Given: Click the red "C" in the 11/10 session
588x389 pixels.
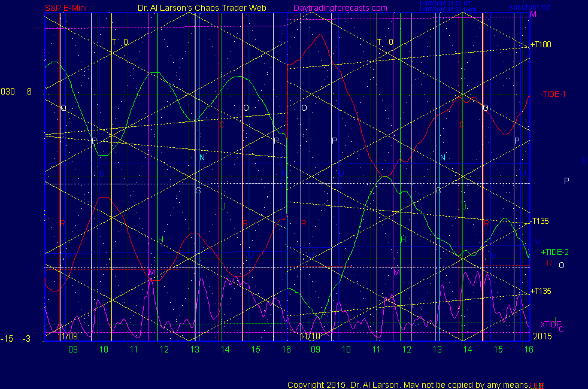Looking at the screenshot, I should 462,124.
